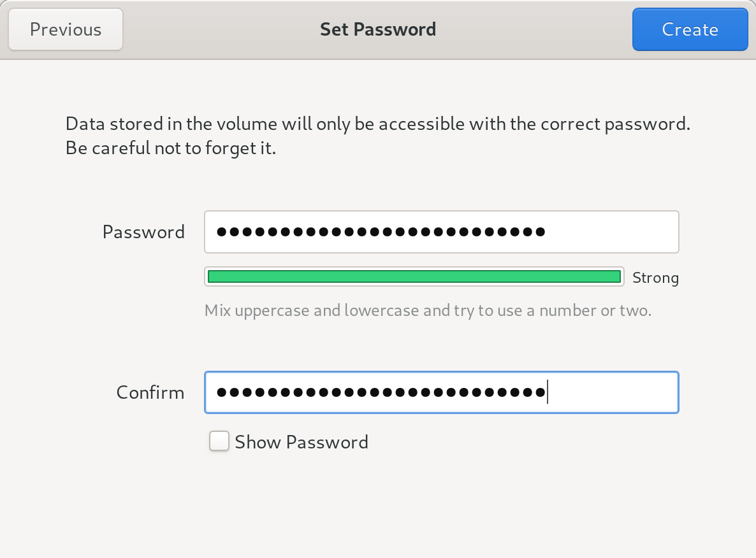Click the Password field label
The width and height of the screenshot is (756, 558).
coord(143,232)
